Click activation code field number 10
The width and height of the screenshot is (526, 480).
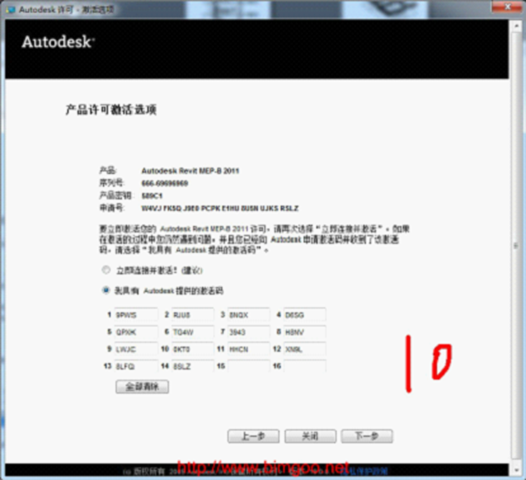click(193, 349)
